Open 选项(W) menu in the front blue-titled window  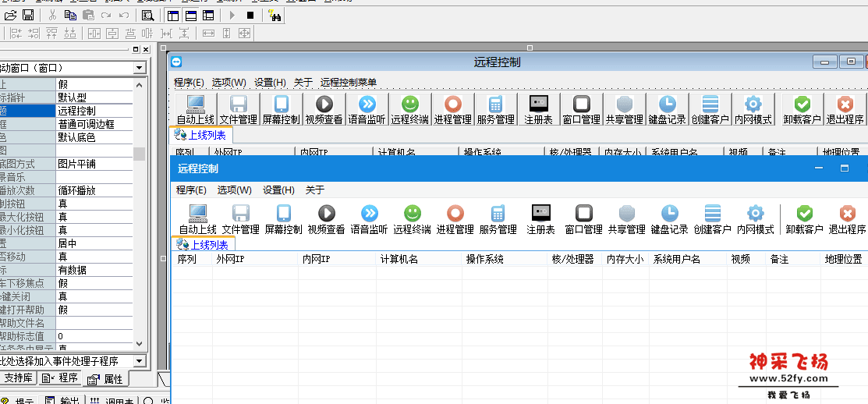[235, 190]
